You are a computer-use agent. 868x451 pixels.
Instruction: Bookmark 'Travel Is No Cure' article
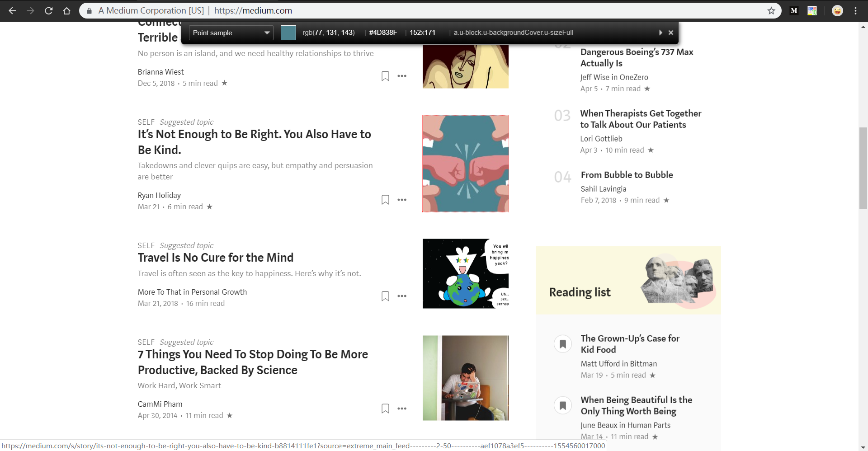(x=385, y=296)
